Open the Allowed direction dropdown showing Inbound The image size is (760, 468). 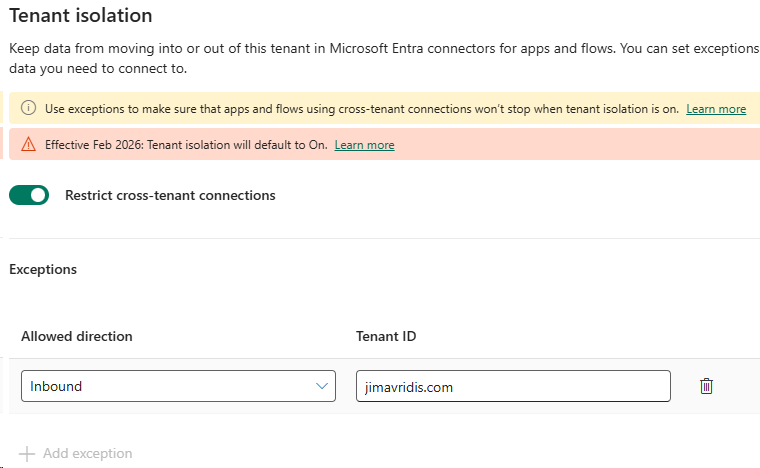(x=170, y=386)
